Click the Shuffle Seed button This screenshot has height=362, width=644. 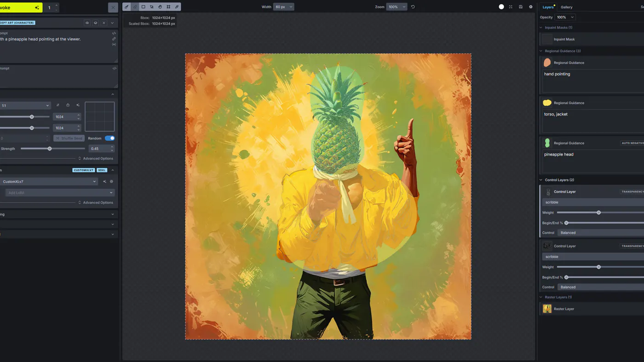click(x=69, y=138)
